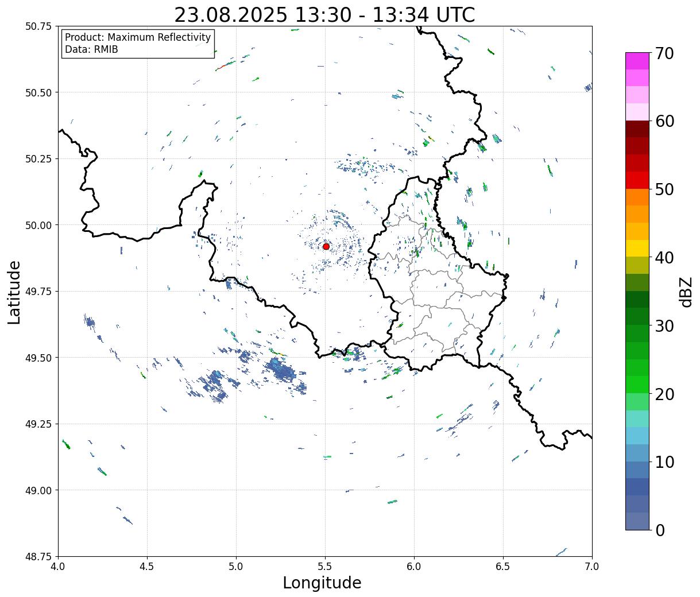Click the red radar station marker
Image resolution: width=700 pixels, height=597 pixels.
(x=326, y=246)
